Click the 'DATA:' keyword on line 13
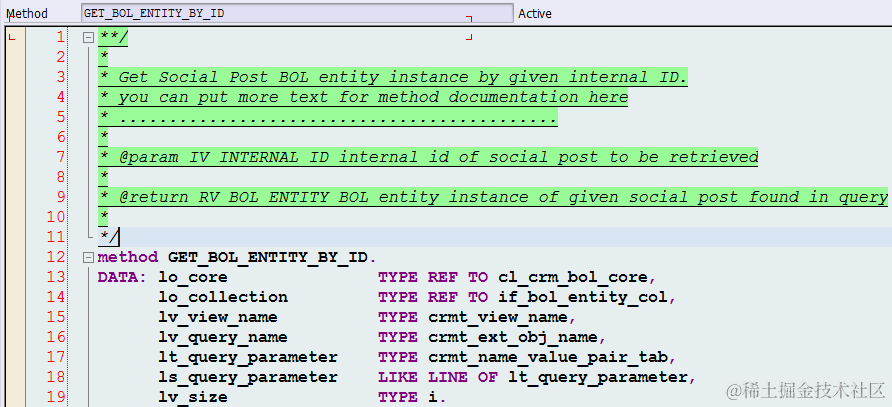 [x=122, y=277]
